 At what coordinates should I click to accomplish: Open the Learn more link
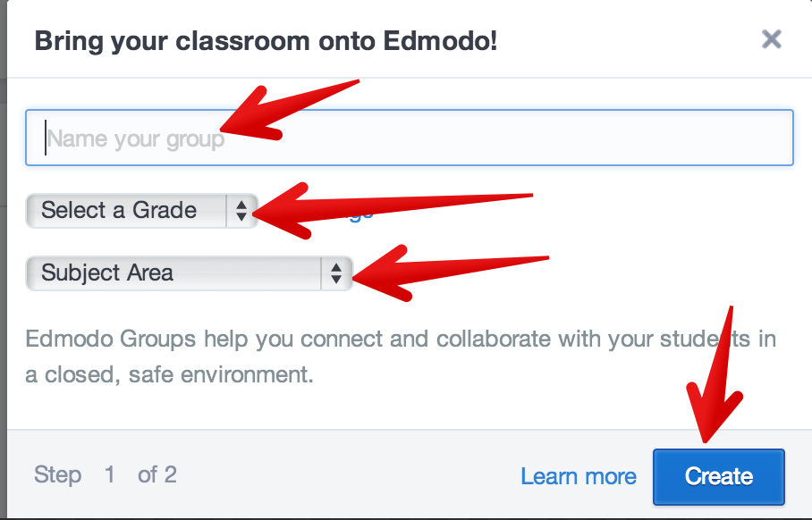[578, 476]
